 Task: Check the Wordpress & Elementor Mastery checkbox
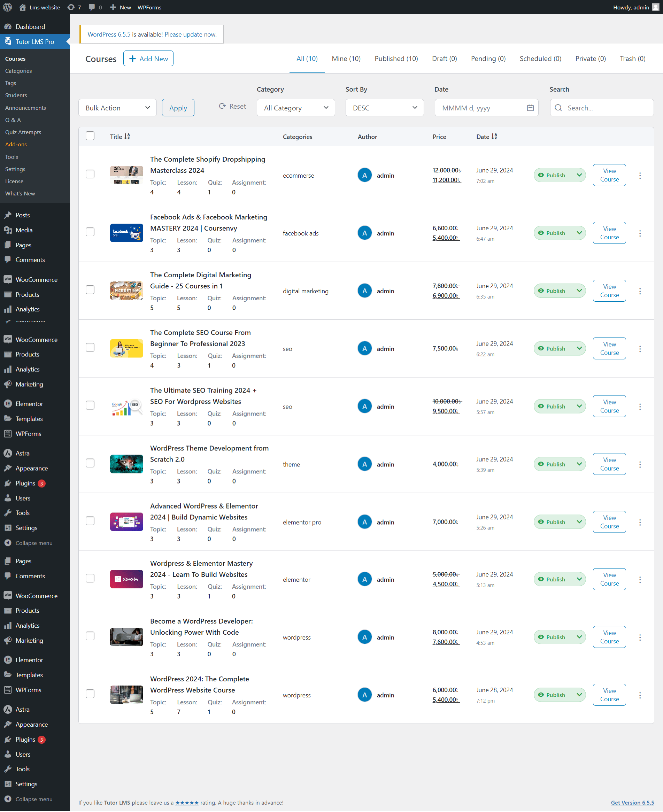[x=90, y=578]
